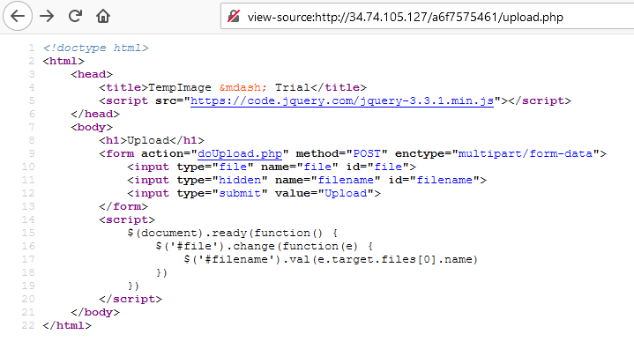The image size is (634, 364).
Task: Click the "Upload" value text on line 12
Action: tap(346, 193)
